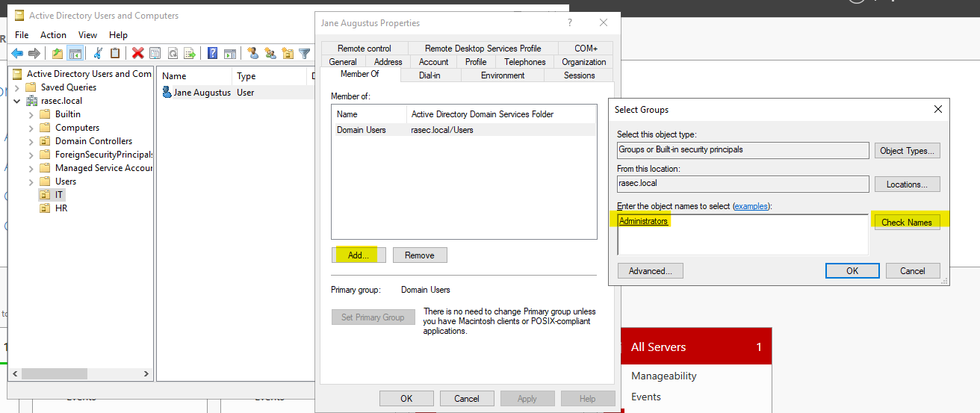Click Manageability under All Servers tile
Screen dimensions: 980x413
pos(663,376)
